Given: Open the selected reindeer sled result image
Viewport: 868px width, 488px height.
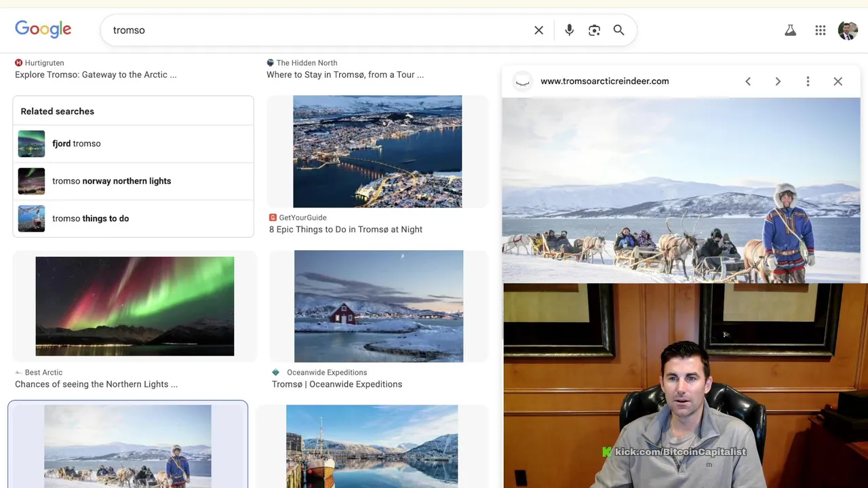Looking at the screenshot, I should tap(127, 446).
